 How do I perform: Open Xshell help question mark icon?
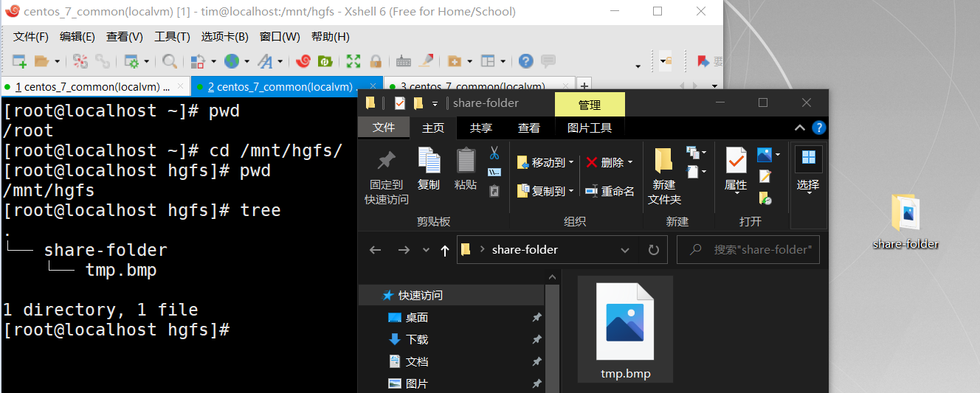tap(525, 61)
